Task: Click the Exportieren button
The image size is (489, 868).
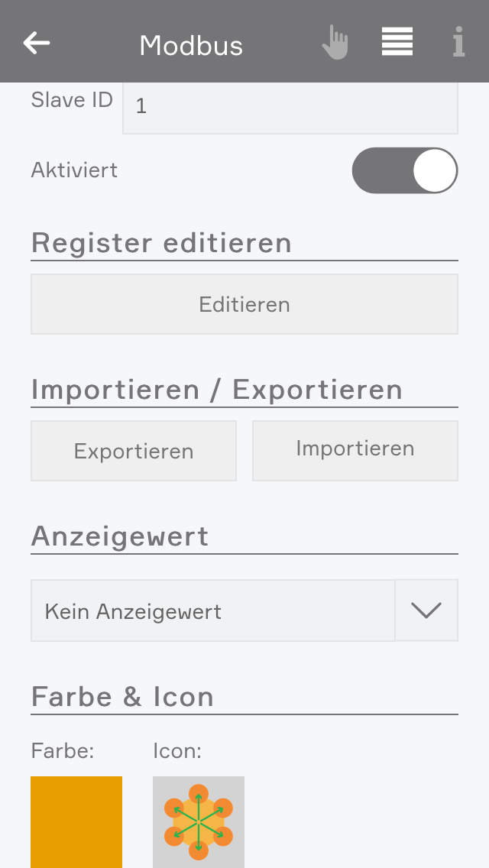Action: click(134, 451)
